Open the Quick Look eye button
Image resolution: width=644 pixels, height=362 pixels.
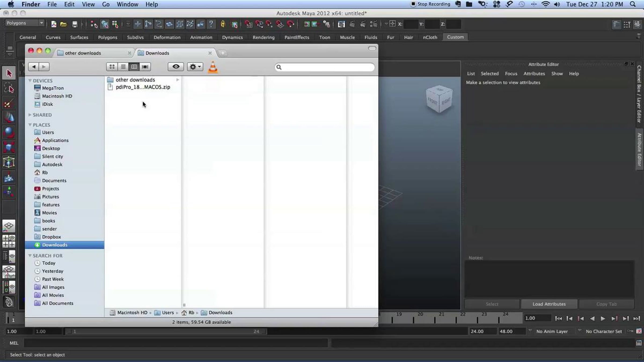click(176, 67)
